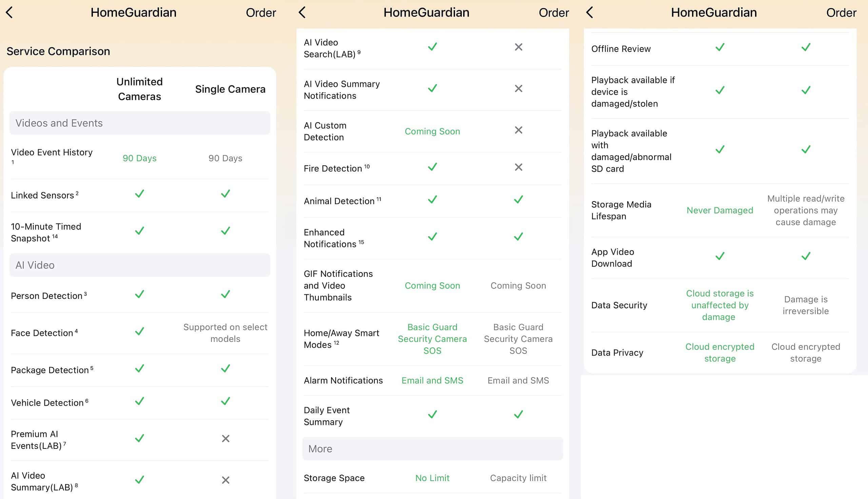Tap the AI Video section header
Viewport: 868px width, 499px height.
[140, 265]
